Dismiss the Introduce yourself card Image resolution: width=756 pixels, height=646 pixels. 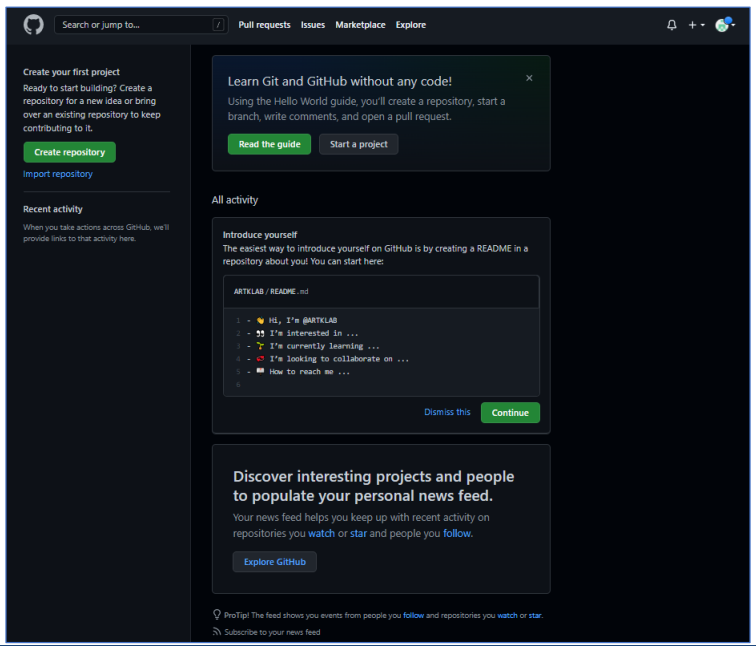click(447, 412)
